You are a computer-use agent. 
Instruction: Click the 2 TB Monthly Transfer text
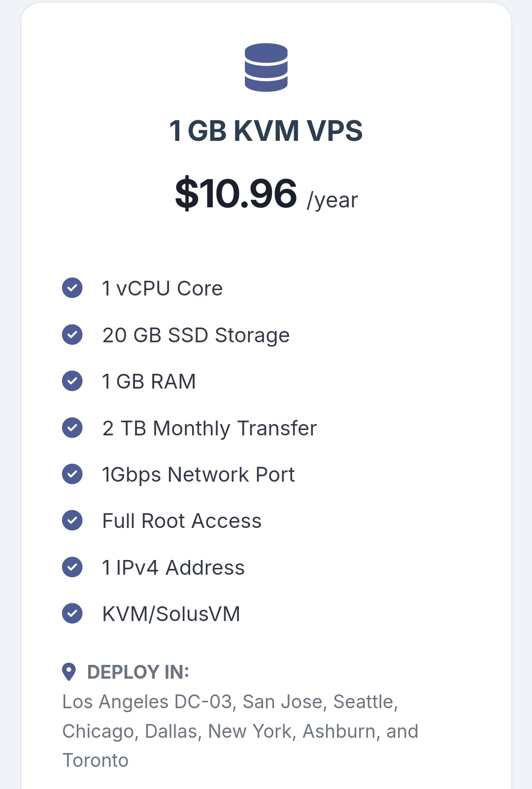pyautogui.click(x=209, y=428)
